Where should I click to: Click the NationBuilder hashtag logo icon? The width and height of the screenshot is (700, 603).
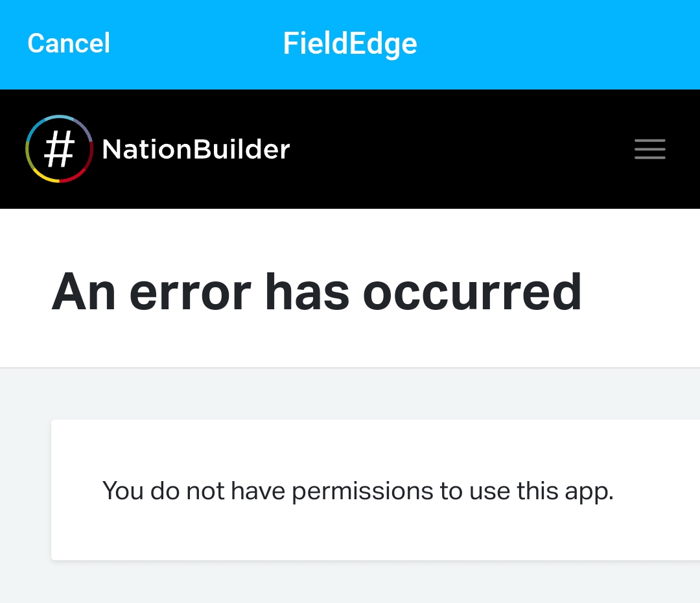point(59,149)
